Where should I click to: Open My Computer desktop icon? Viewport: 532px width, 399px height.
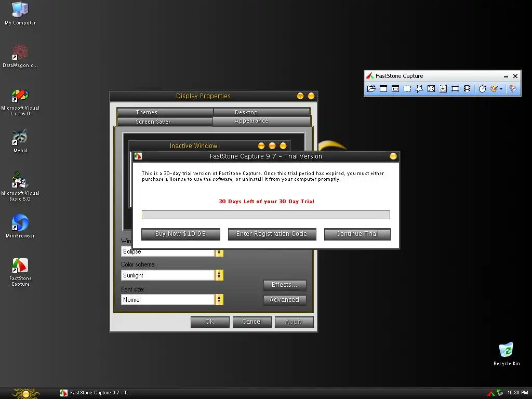[x=20, y=13]
